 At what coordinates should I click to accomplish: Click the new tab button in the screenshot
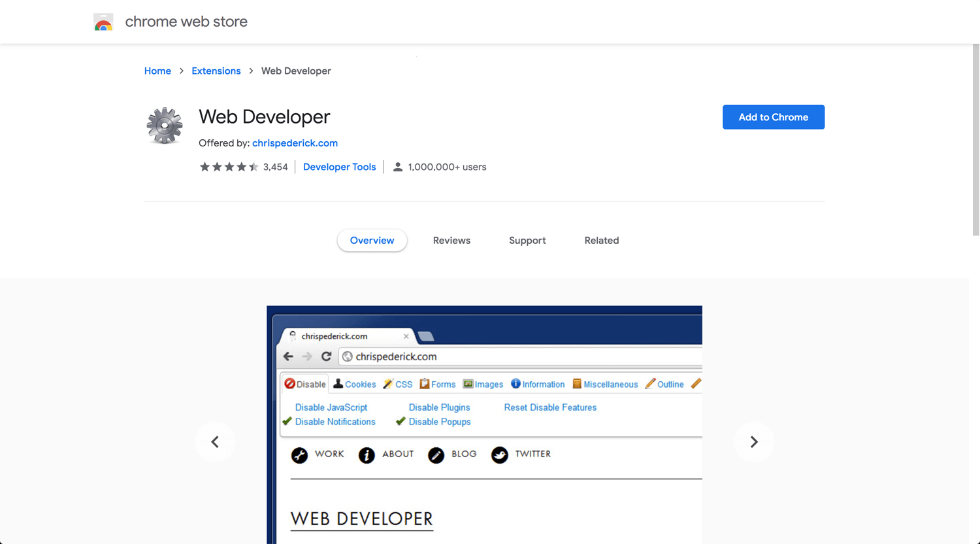426,336
